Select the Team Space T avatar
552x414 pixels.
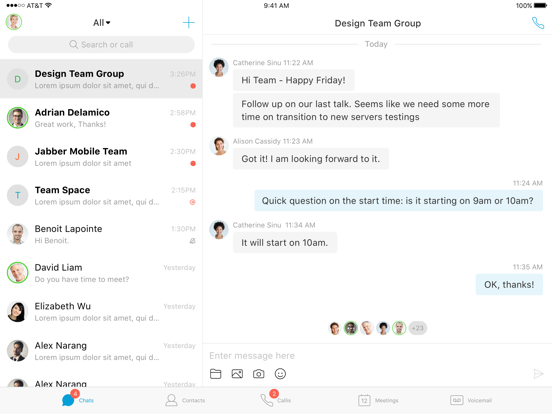pyautogui.click(x=18, y=195)
